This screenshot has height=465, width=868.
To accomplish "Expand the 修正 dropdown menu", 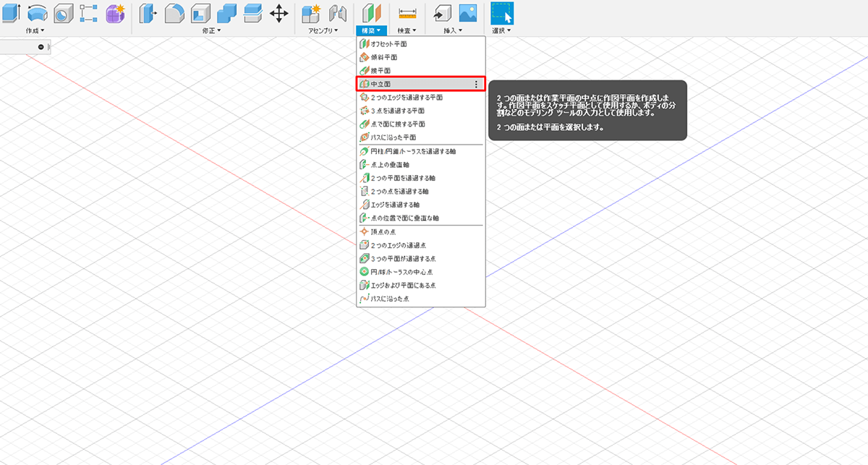I will 211,31.
